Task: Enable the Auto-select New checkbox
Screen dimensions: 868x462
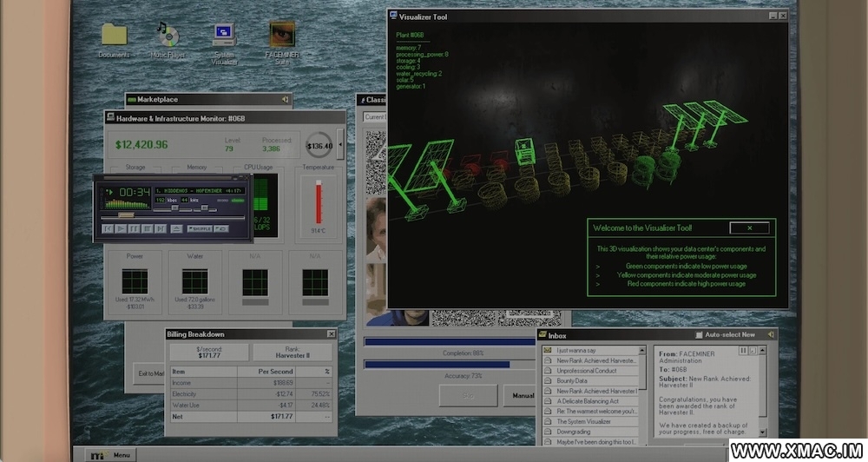Action: pos(700,335)
